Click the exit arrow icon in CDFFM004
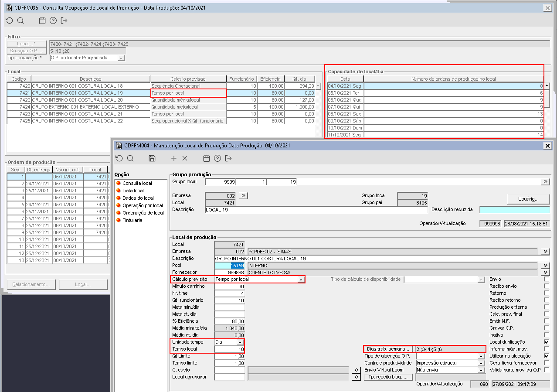This screenshot has height=392, width=557. (228, 158)
